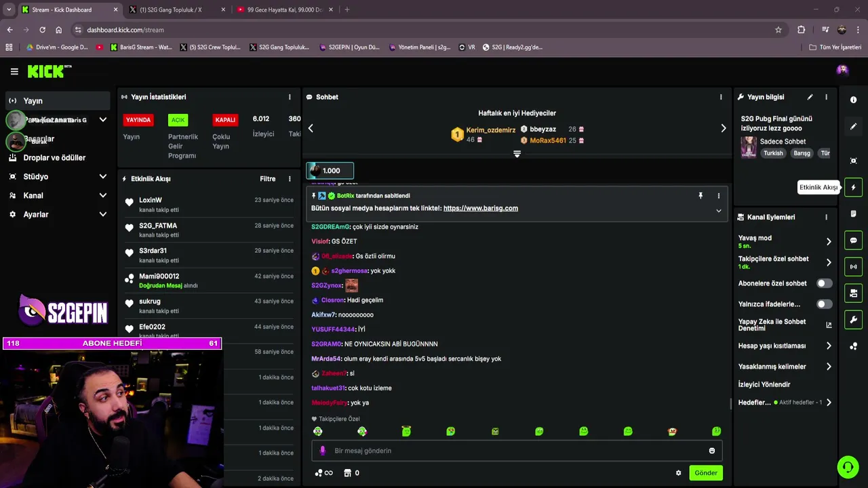The height and width of the screenshot is (488, 868).
Task: Expand the Kanal sidebar section
Action: (58, 195)
